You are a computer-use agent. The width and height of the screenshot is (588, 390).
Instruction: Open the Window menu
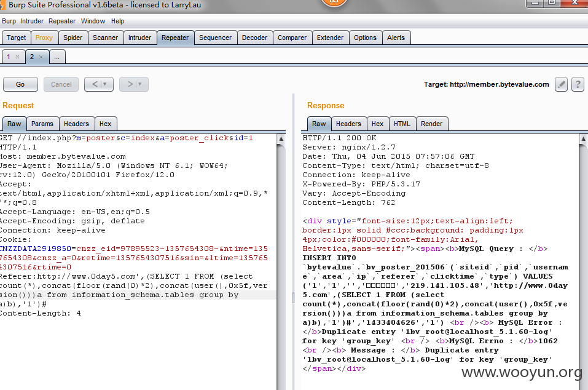(x=93, y=21)
